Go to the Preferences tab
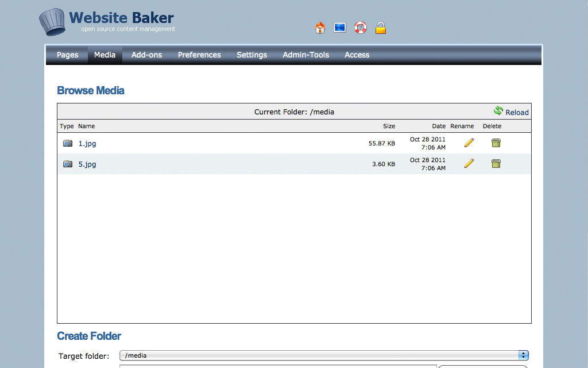The height and width of the screenshot is (368, 588). (x=199, y=55)
